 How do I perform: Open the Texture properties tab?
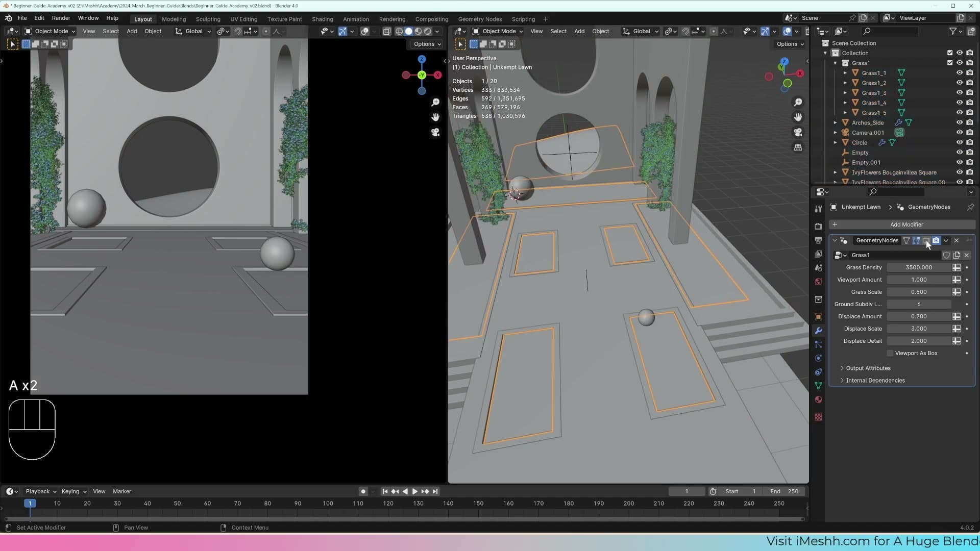point(818,417)
